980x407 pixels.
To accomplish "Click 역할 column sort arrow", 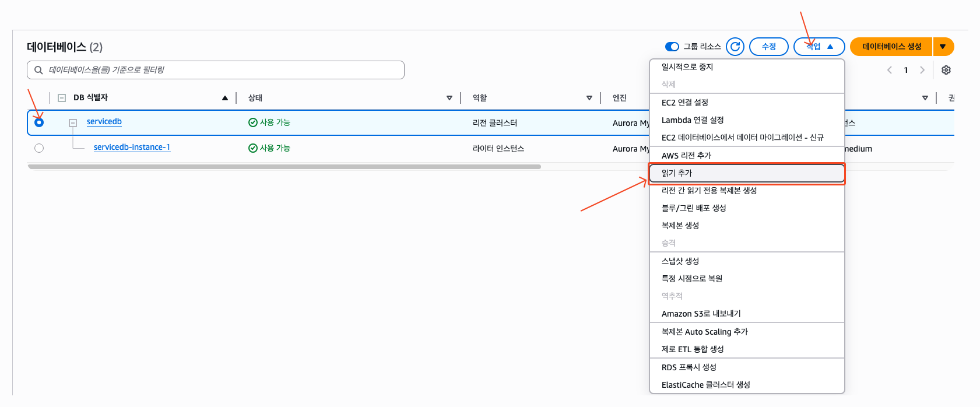I will [589, 98].
